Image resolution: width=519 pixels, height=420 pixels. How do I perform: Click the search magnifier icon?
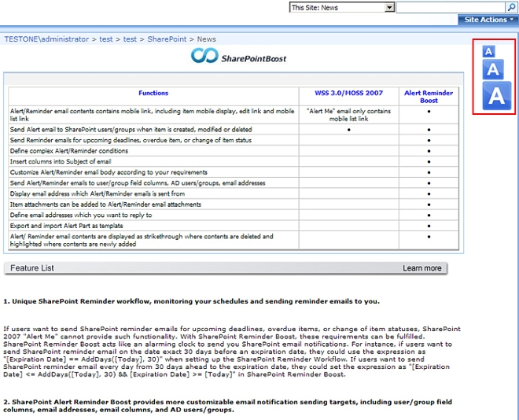click(512, 8)
